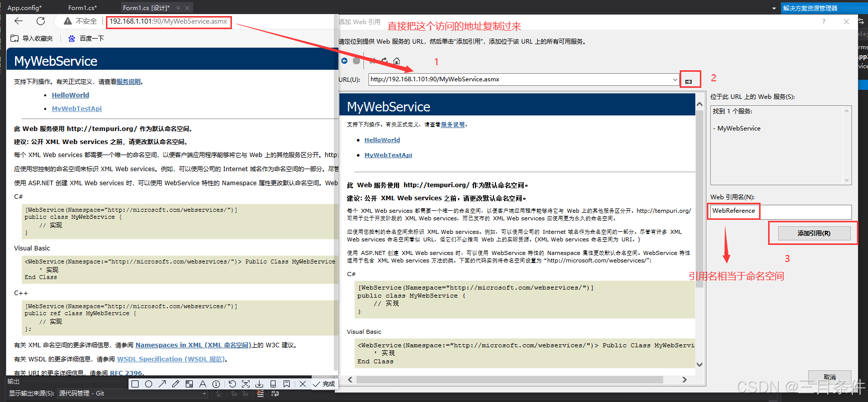Open the RFC 2396 link

point(126,373)
